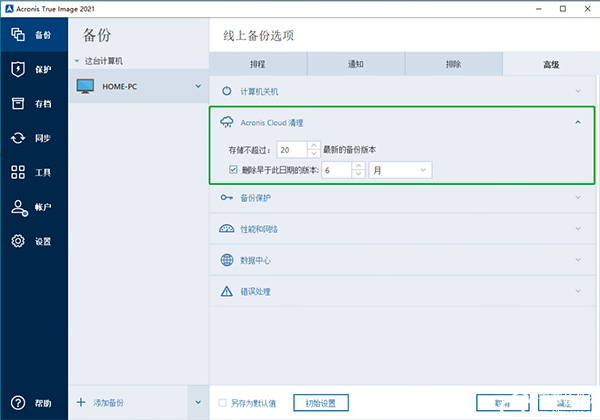Open the 同步 (Sync) sidebar item

pyautogui.click(x=30, y=138)
